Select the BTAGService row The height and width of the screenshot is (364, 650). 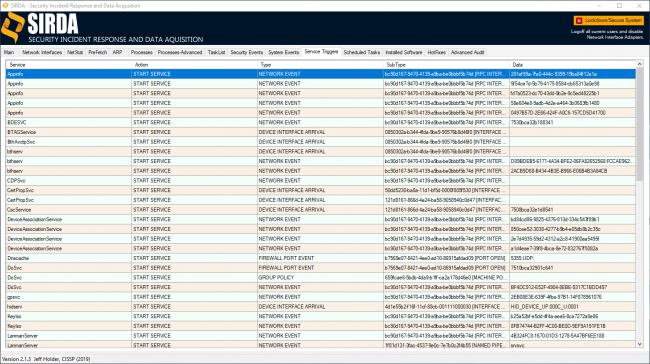pyautogui.click(x=320, y=132)
